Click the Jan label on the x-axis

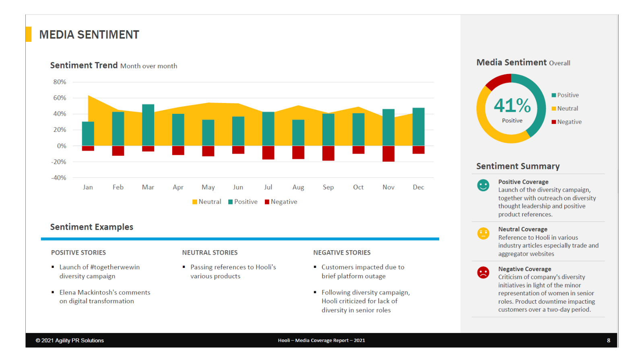[88, 187]
